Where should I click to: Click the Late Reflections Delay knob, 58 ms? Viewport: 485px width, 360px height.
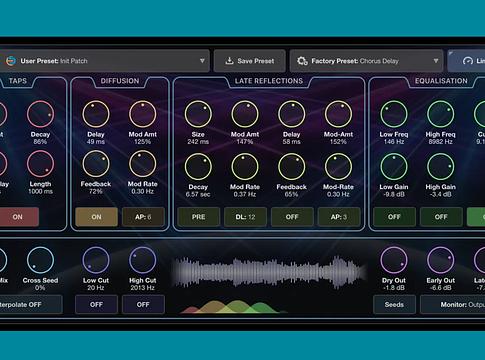tap(292, 114)
